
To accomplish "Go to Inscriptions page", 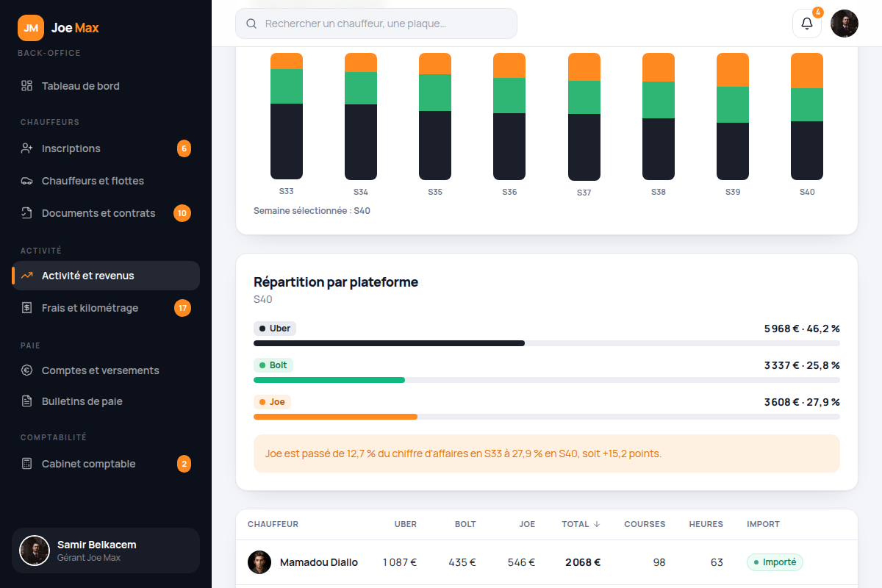I will coord(106,148).
